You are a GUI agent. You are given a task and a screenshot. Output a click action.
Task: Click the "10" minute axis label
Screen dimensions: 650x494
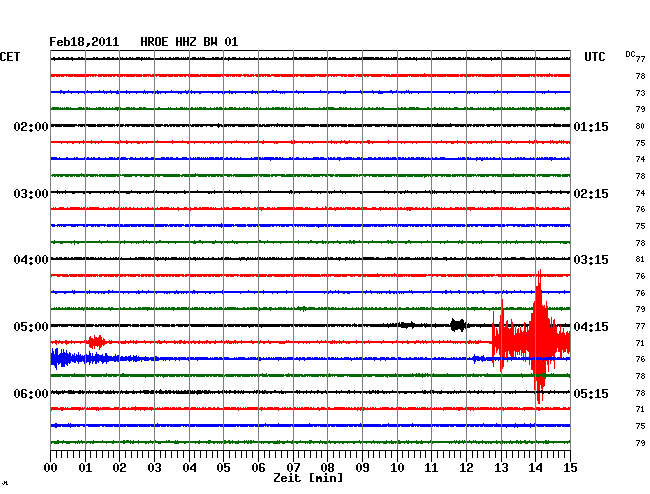(397, 467)
